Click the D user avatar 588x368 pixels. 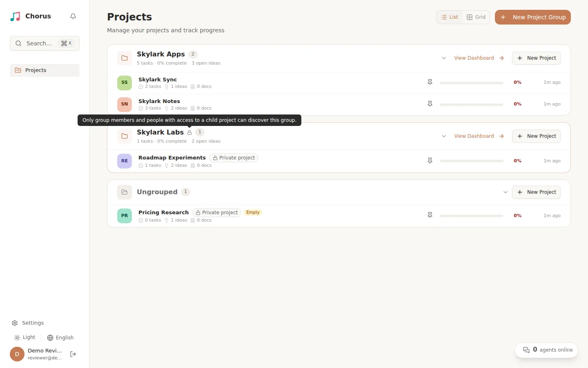(x=17, y=354)
